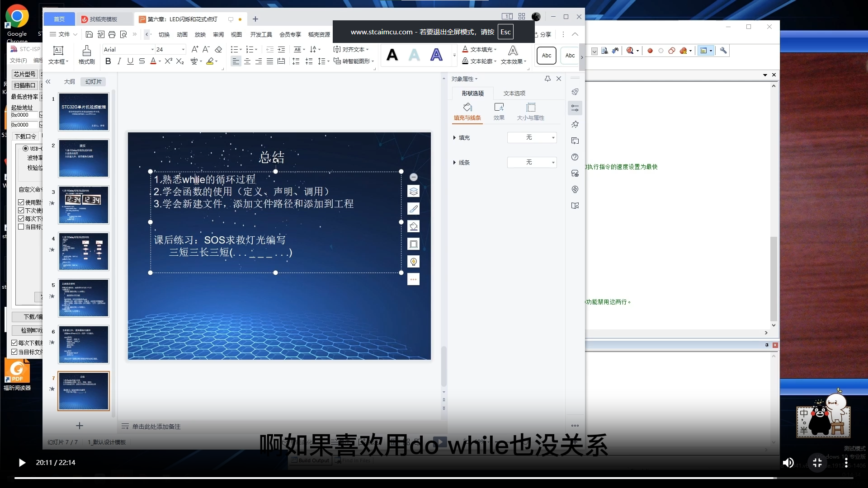Click the lightbulb icon beside slide
The height and width of the screenshot is (488, 868).
tap(413, 262)
